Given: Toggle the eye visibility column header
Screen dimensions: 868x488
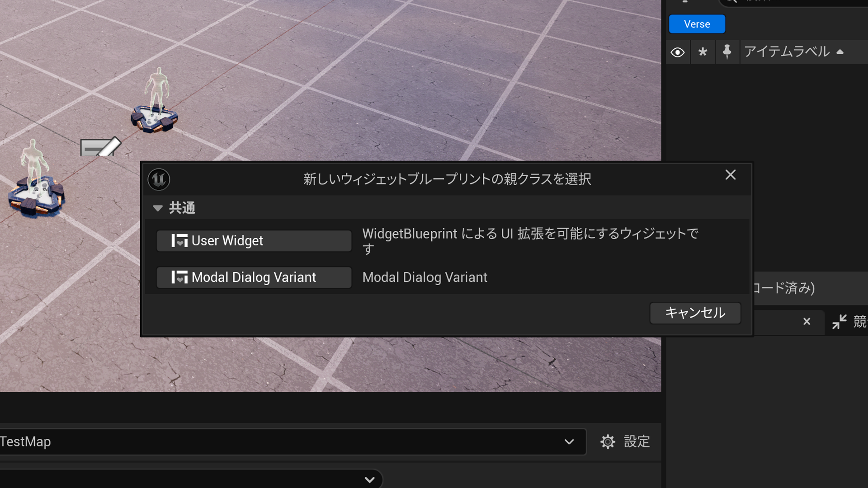Looking at the screenshot, I should (x=678, y=52).
